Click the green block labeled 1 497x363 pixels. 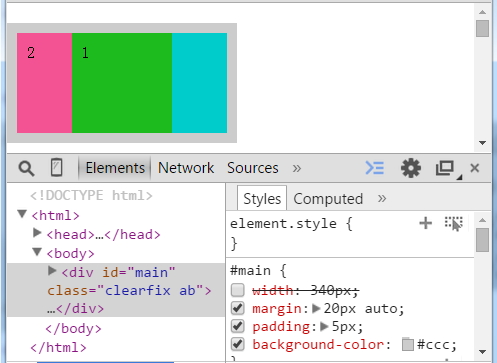pos(122,83)
